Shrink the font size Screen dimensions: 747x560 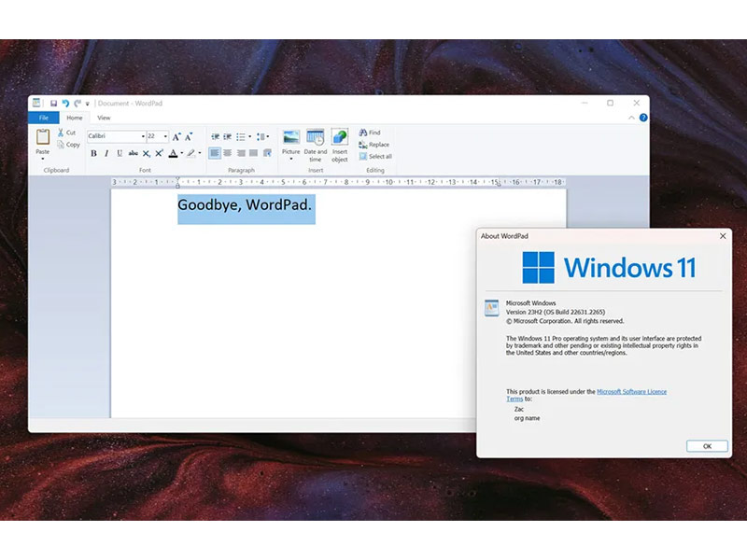189,136
